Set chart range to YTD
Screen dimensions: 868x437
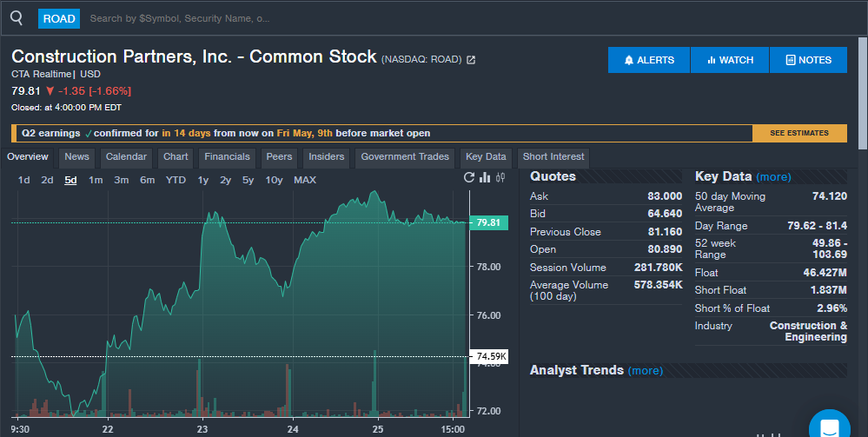[x=176, y=180]
